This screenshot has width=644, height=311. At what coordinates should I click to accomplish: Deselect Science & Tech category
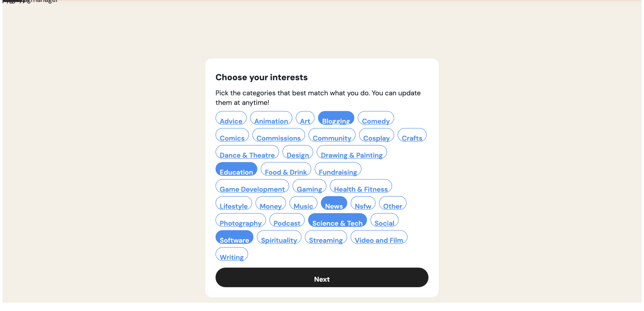[337, 220]
